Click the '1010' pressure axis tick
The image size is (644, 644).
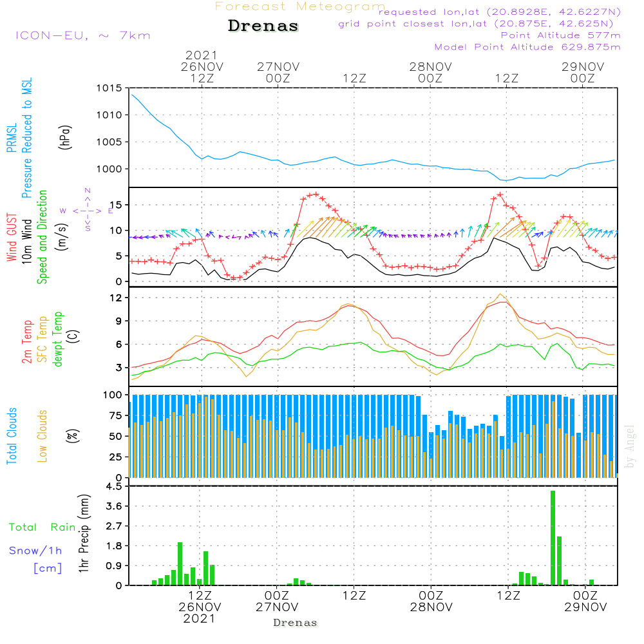[x=109, y=115]
